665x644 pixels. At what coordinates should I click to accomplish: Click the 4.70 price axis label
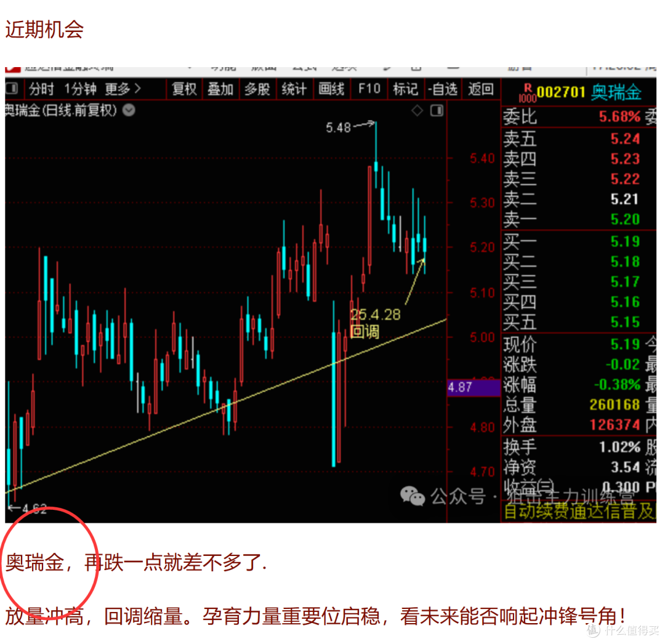click(x=482, y=472)
